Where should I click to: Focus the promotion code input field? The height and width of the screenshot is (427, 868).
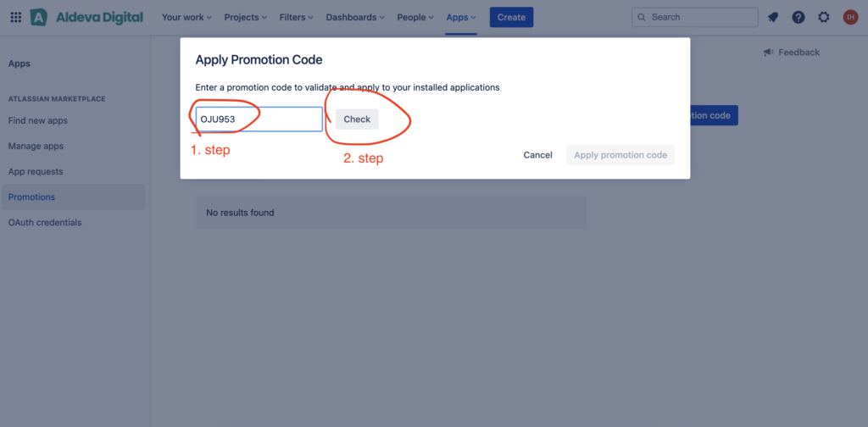click(x=259, y=119)
